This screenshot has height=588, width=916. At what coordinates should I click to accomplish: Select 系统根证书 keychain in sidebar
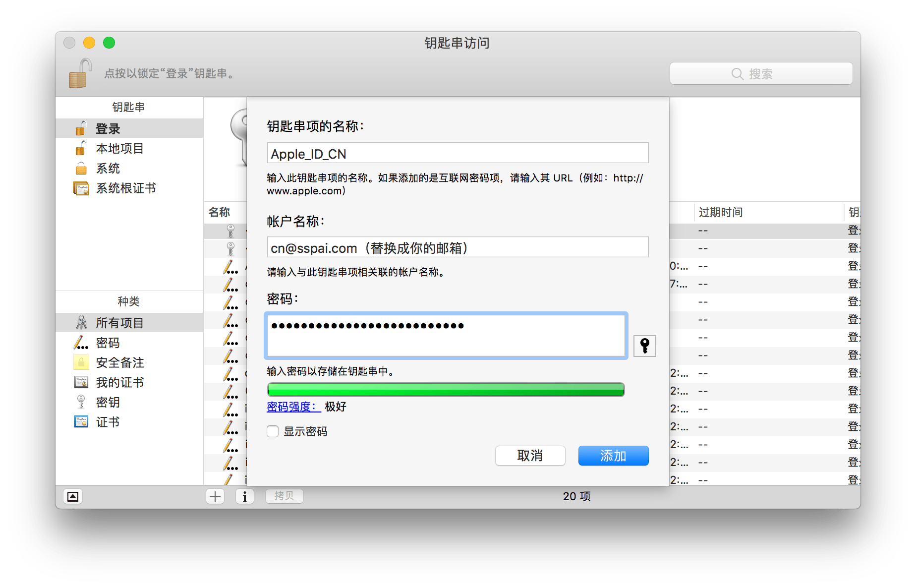pyautogui.click(x=125, y=188)
